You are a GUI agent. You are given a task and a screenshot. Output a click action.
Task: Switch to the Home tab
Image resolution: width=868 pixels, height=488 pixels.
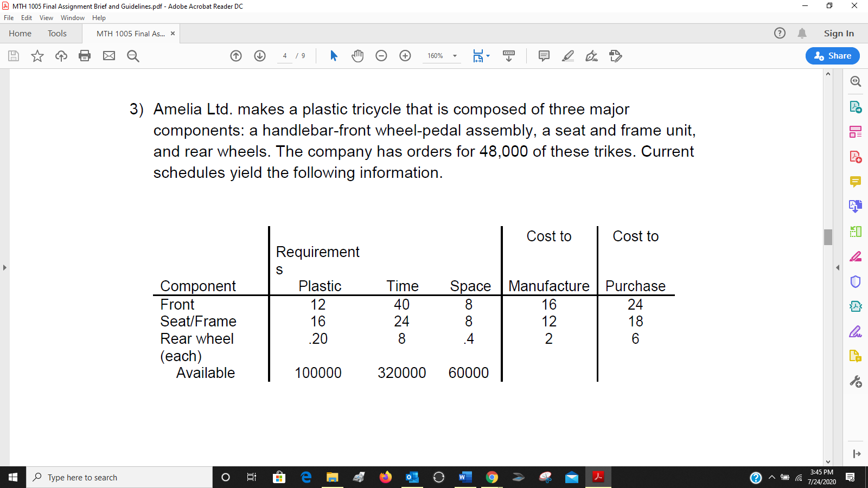pos(20,34)
